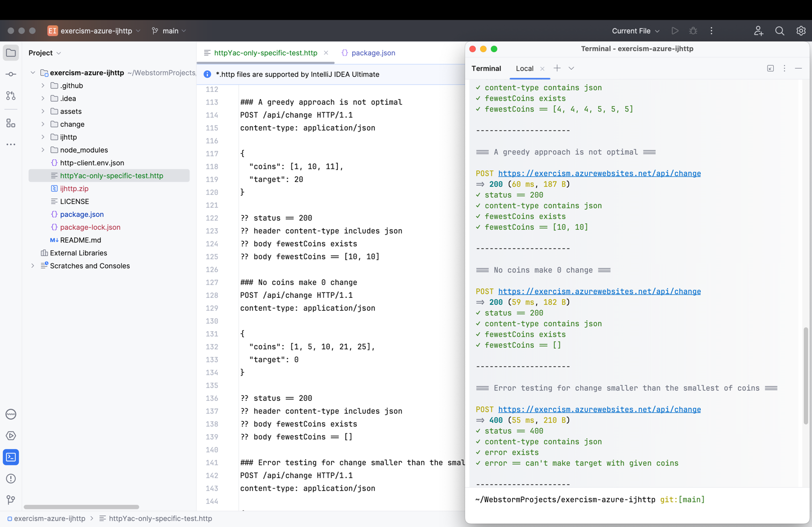Expand the .idea folder
Image resolution: width=812 pixels, height=527 pixels.
(x=43, y=98)
